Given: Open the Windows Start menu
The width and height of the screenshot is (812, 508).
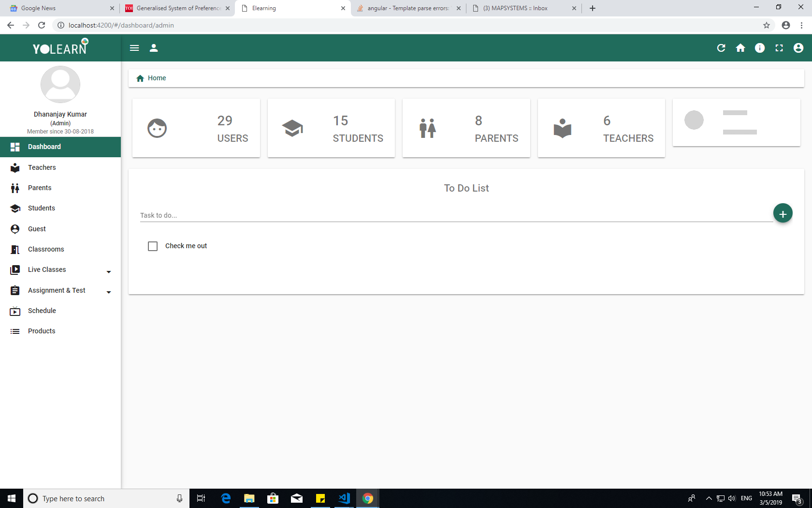Looking at the screenshot, I should 12,498.
